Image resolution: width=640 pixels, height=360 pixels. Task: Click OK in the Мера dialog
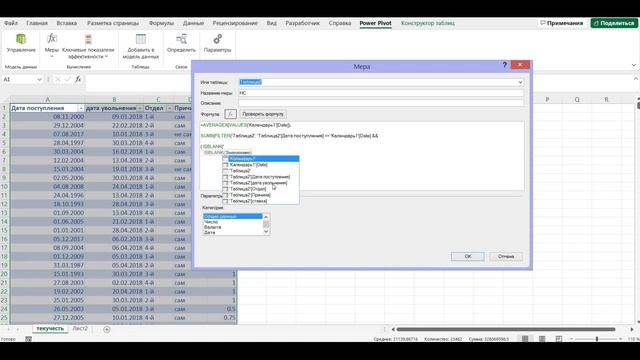click(468, 256)
